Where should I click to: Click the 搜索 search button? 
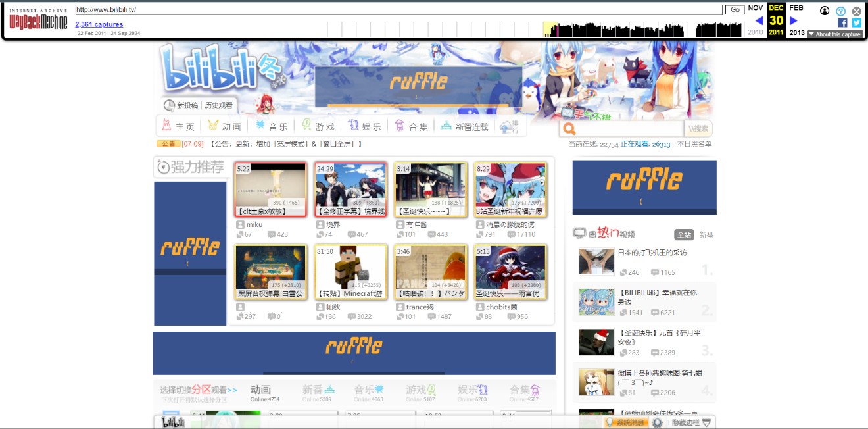click(698, 128)
